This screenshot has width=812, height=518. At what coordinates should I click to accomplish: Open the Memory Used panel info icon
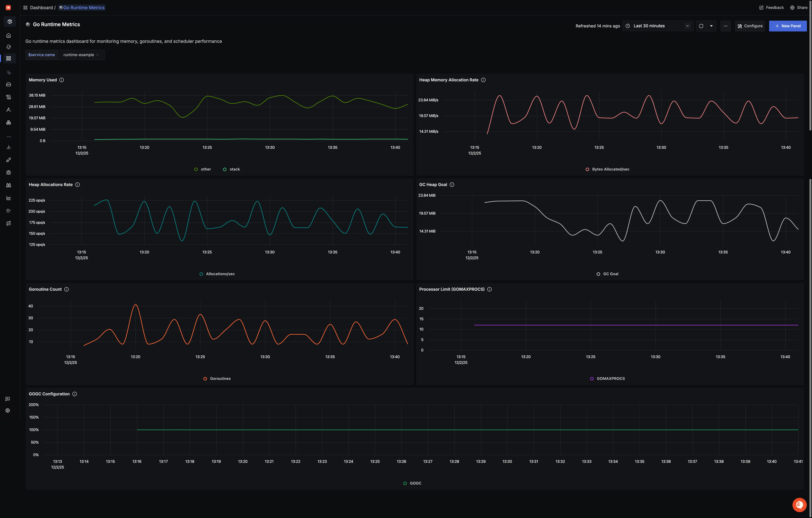pos(61,80)
